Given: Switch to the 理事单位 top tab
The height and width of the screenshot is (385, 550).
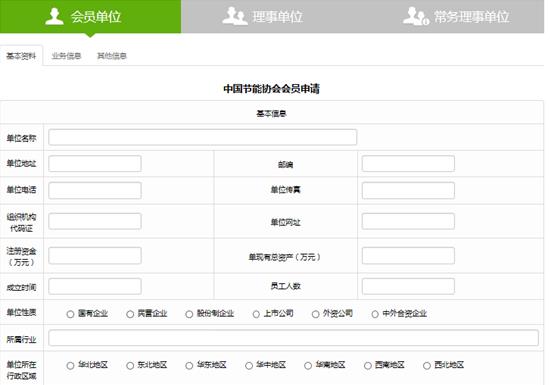Looking at the screenshot, I should click(x=271, y=16).
